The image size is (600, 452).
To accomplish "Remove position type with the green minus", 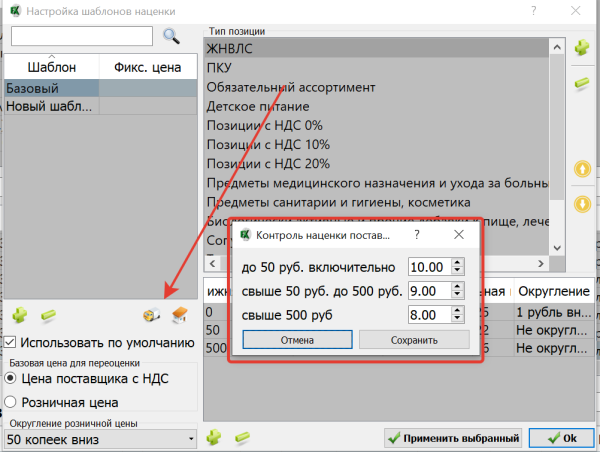I will (582, 84).
